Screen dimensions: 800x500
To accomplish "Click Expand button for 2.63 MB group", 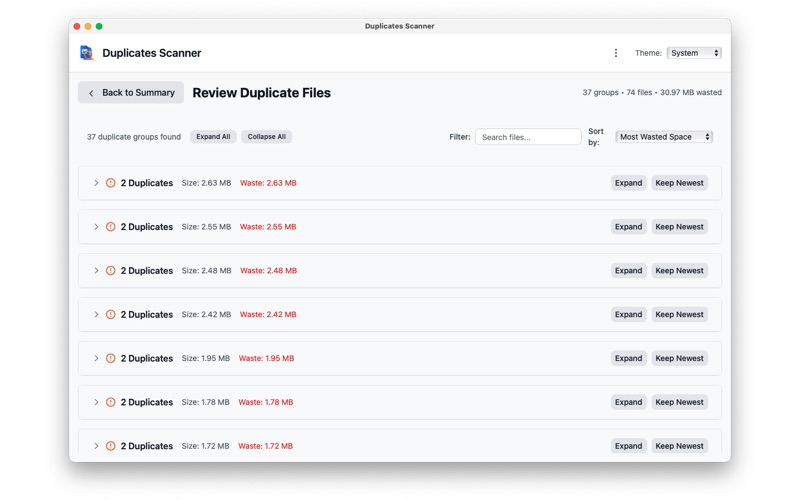I will click(x=629, y=183).
